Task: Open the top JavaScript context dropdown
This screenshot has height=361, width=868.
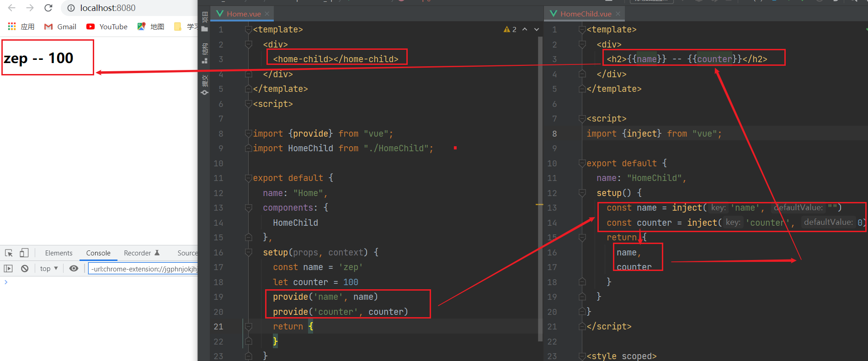Action: (49, 269)
